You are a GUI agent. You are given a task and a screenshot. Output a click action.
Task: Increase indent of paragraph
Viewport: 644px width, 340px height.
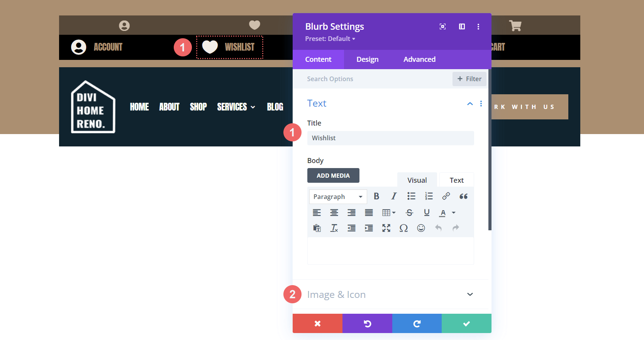point(369,228)
